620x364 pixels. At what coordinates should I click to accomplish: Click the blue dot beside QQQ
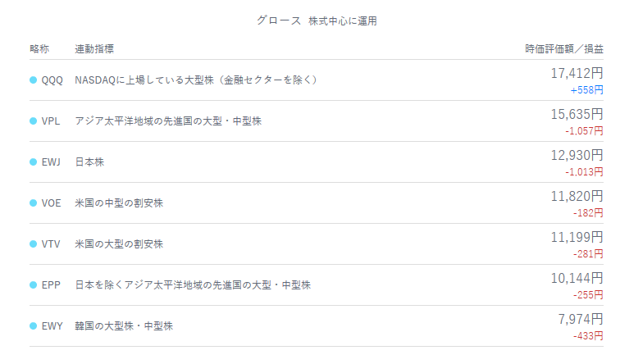33,80
